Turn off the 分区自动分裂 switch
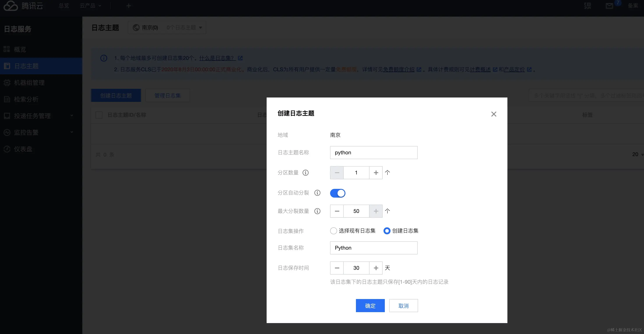The height and width of the screenshot is (334, 644). click(x=338, y=193)
